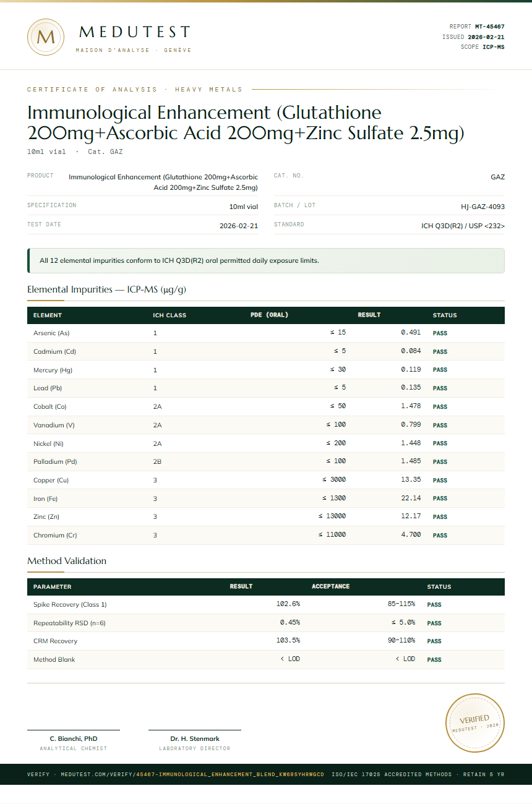Click the green conformance summary banner
Image resolution: width=532 pixels, height=804 pixels.
point(266,260)
